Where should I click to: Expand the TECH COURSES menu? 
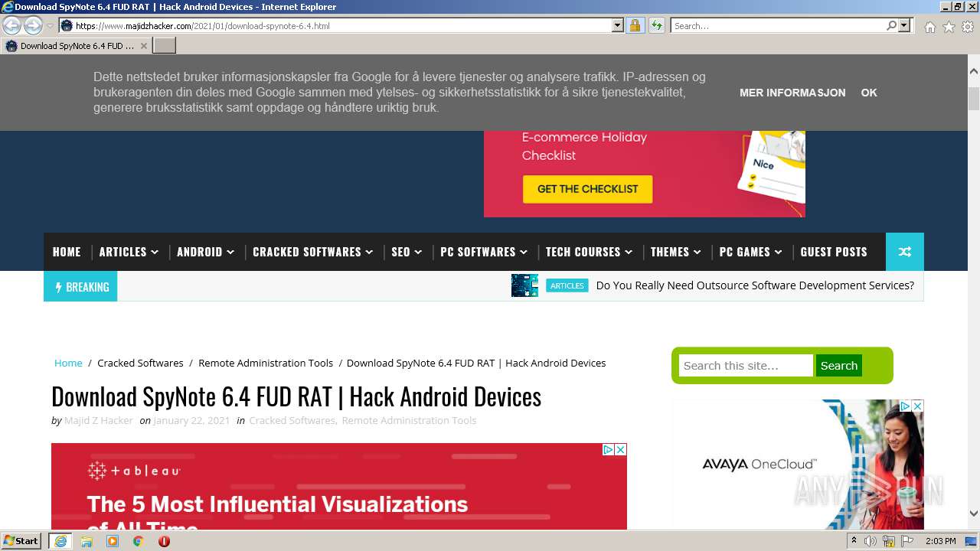pos(589,252)
